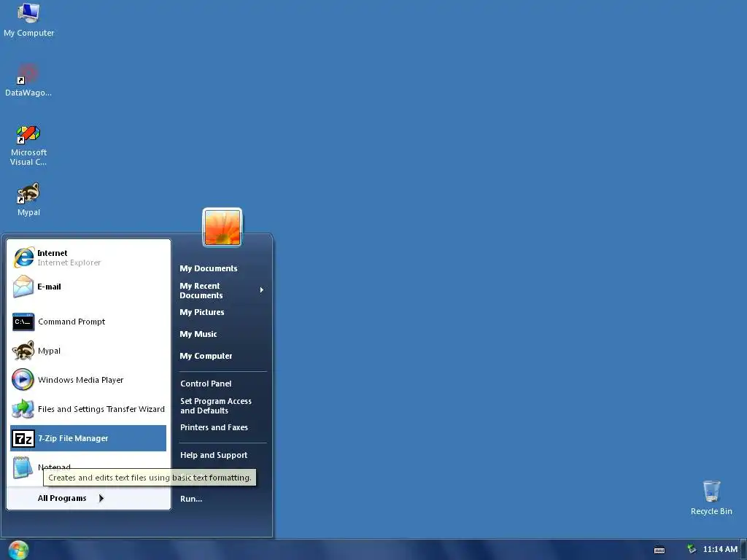Launch Internet Explorer from Start menu
Screen dimensions: 747x560
(x=88, y=257)
